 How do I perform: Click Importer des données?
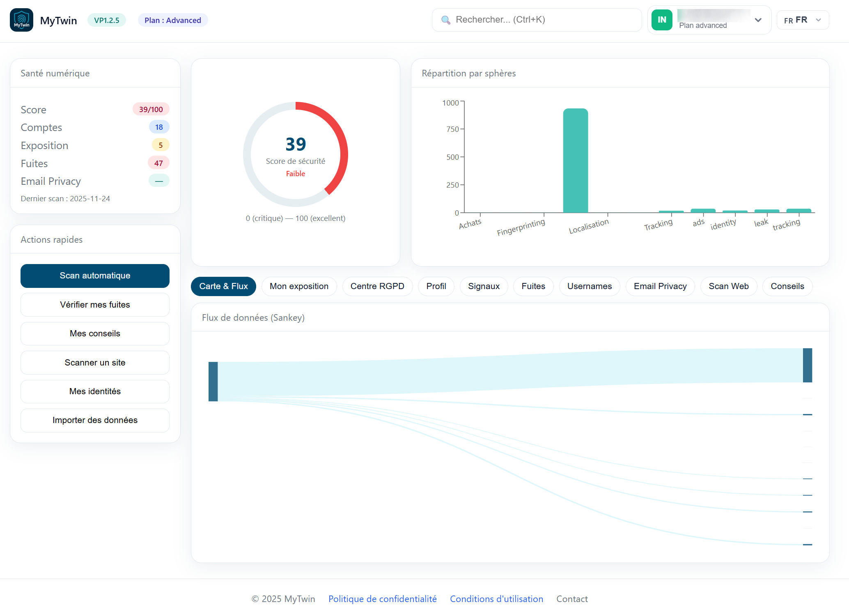(x=95, y=420)
